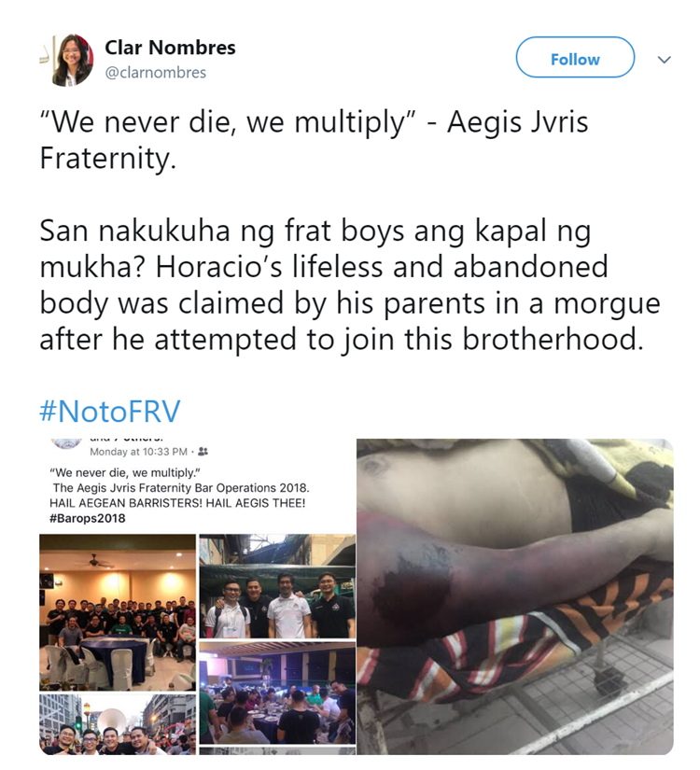
Task: Open the large group dinner photo
Action: point(118,612)
